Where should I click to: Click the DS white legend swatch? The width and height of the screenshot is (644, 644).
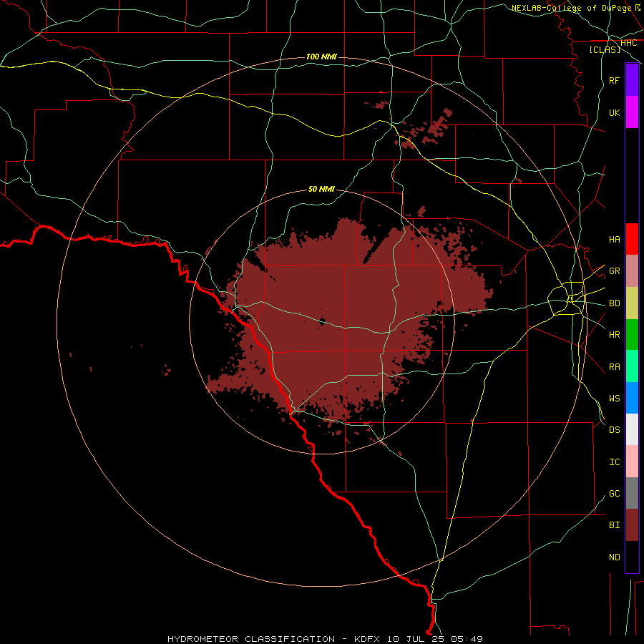click(x=632, y=429)
